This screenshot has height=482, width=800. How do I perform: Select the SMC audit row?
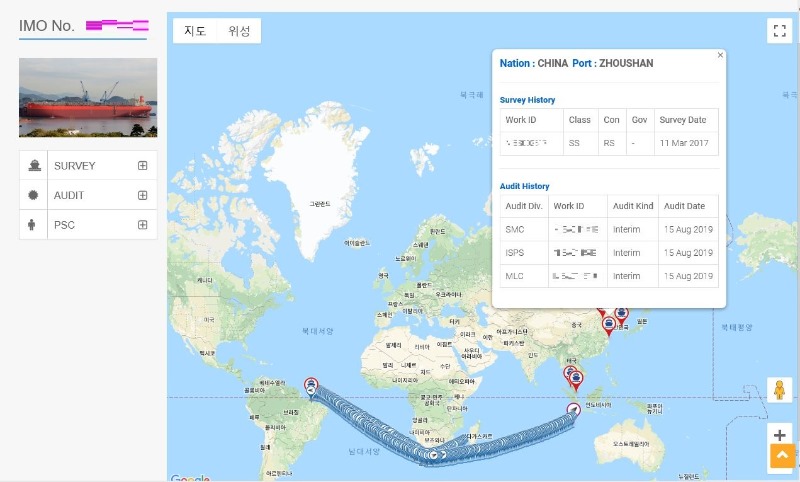click(609, 230)
